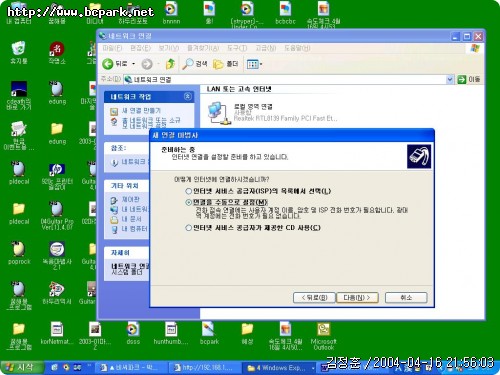
Task: Click the wizard 다음(N) > button
Action: click(x=357, y=297)
